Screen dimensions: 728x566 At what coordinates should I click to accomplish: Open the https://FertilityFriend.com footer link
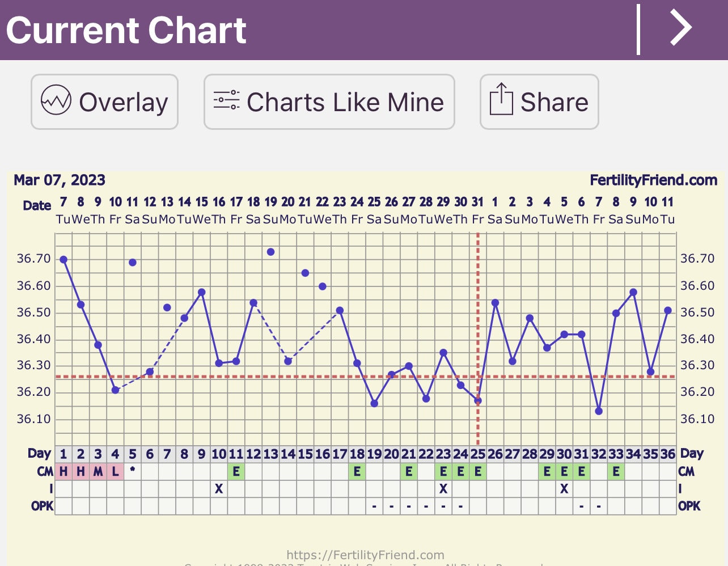click(x=365, y=555)
